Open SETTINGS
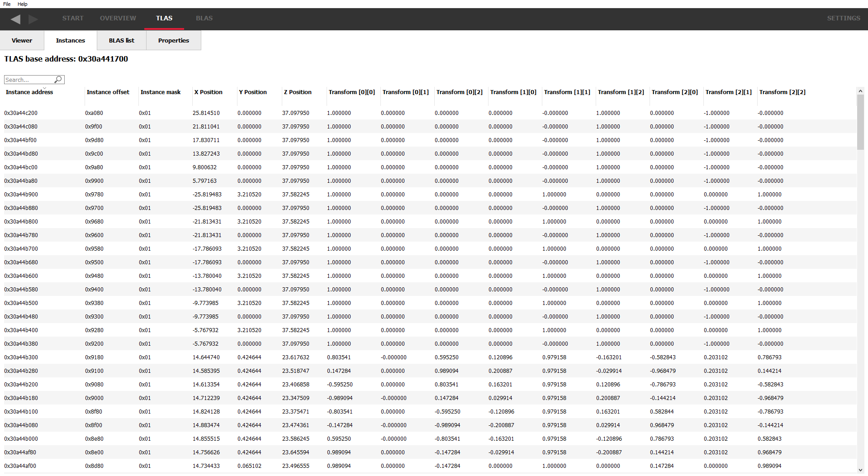This screenshot has width=868, height=476. click(x=844, y=18)
